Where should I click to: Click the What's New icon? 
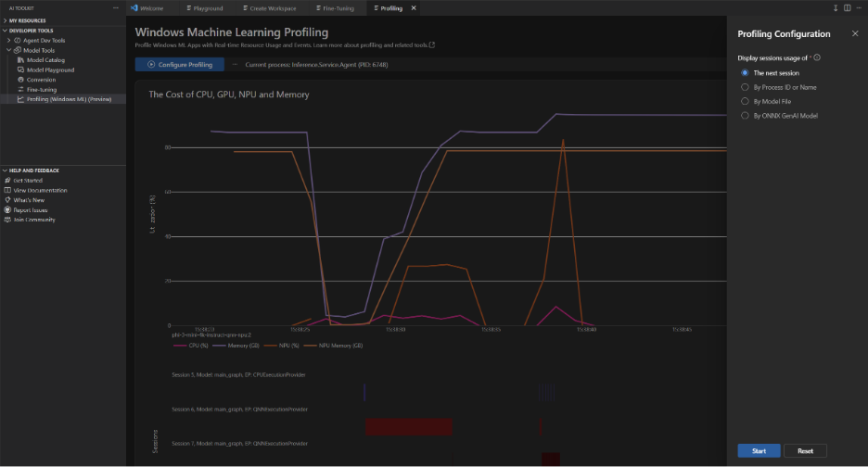point(7,200)
